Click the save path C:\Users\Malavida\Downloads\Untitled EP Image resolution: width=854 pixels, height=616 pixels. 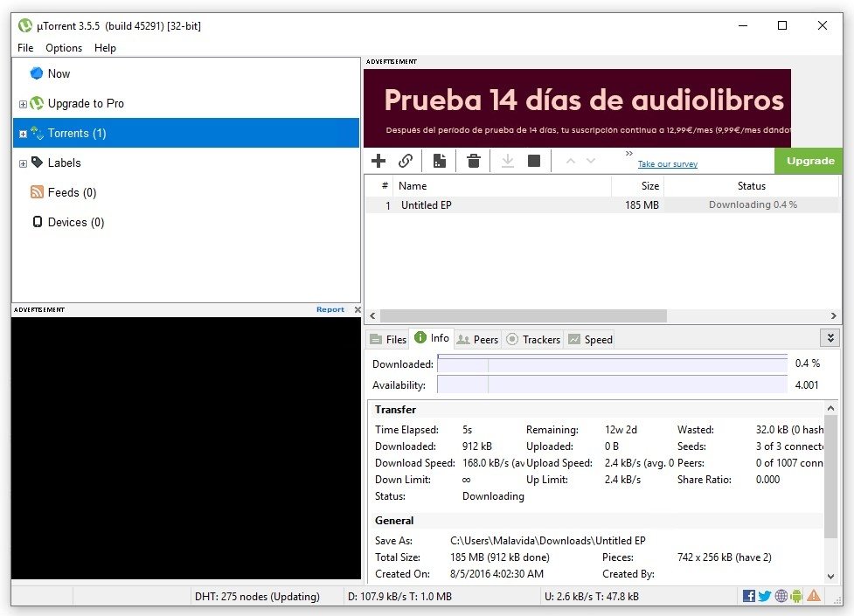(x=547, y=541)
